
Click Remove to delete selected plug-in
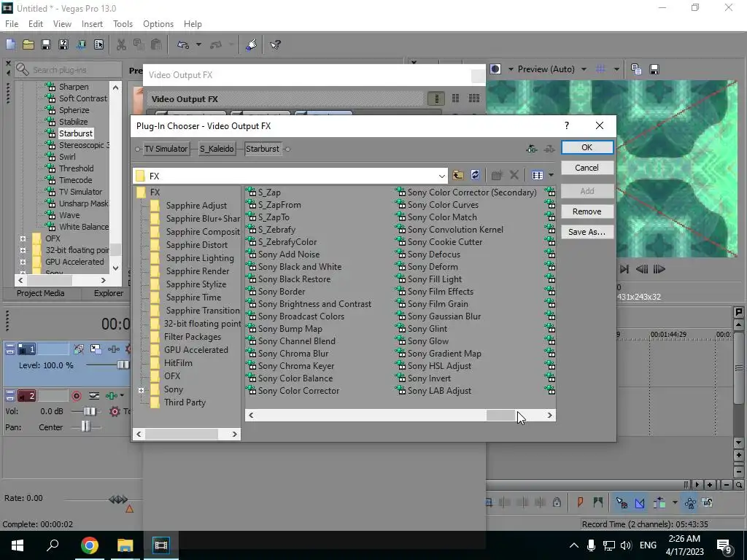587,211
